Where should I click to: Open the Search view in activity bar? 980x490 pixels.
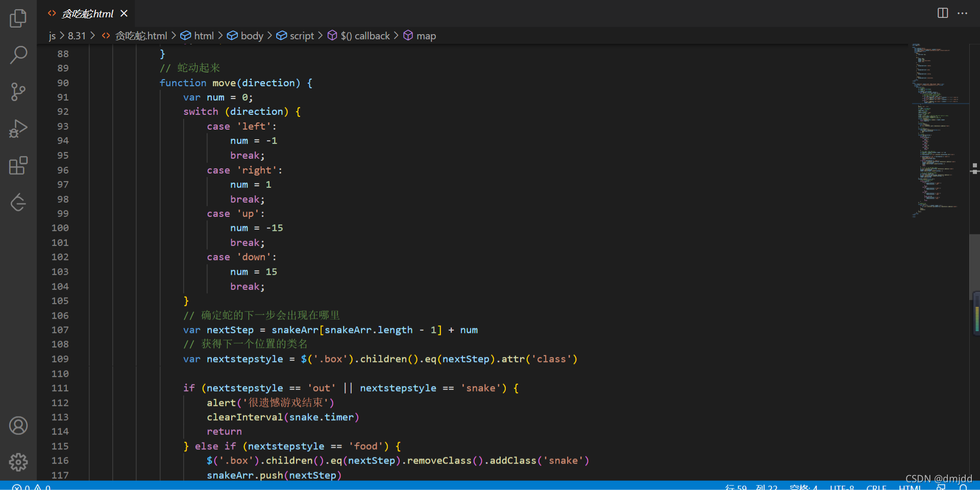pos(18,55)
